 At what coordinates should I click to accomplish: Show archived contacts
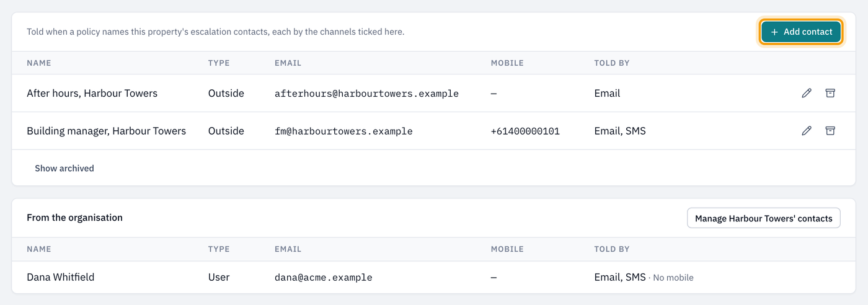(x=64, y=168)
